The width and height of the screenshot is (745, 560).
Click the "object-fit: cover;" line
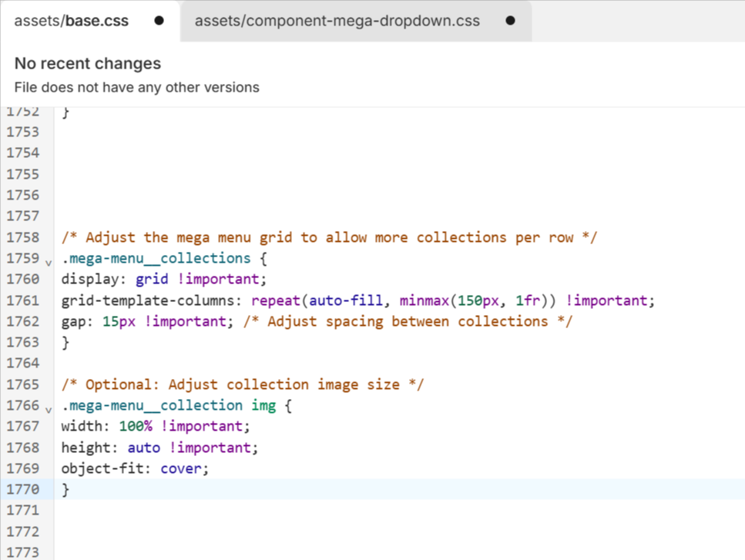(135, 468)
